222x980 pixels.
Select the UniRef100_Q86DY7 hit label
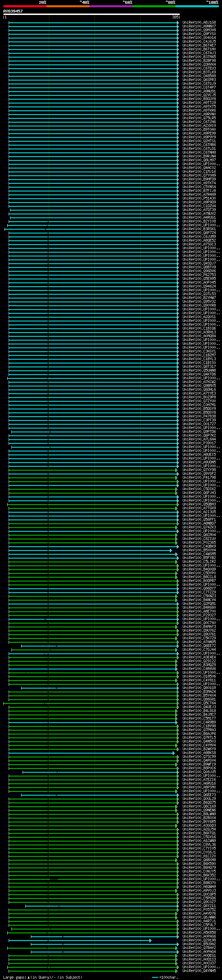(199, 589)
